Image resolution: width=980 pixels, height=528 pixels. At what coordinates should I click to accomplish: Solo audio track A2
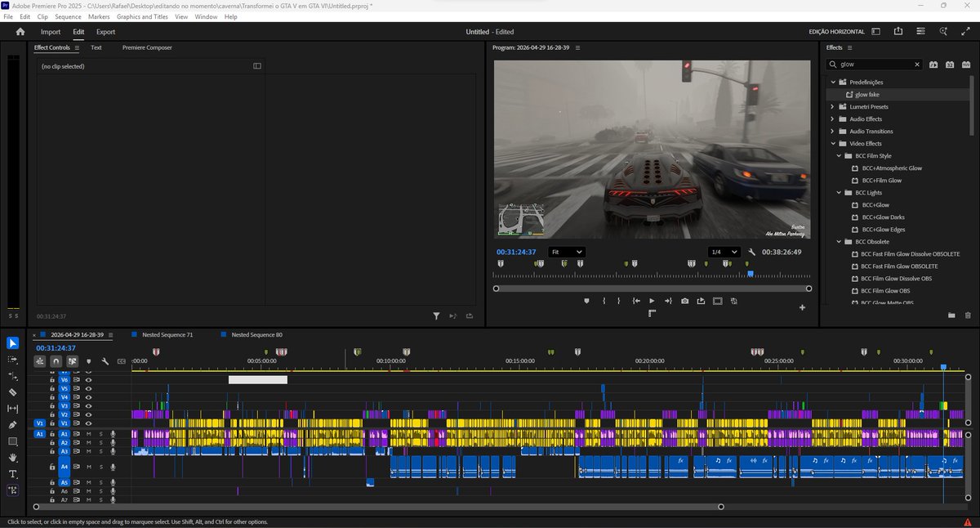100,442
